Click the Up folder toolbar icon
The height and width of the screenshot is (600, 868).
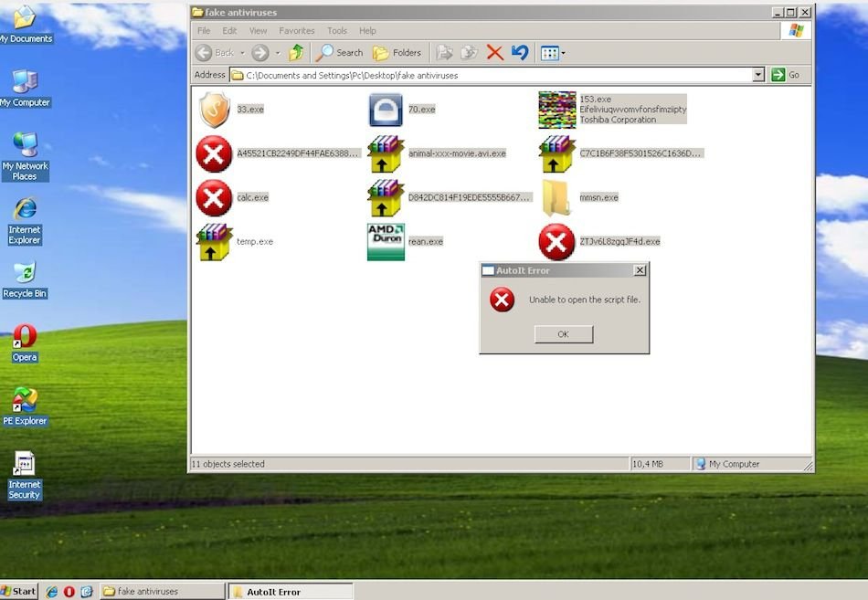296,53
